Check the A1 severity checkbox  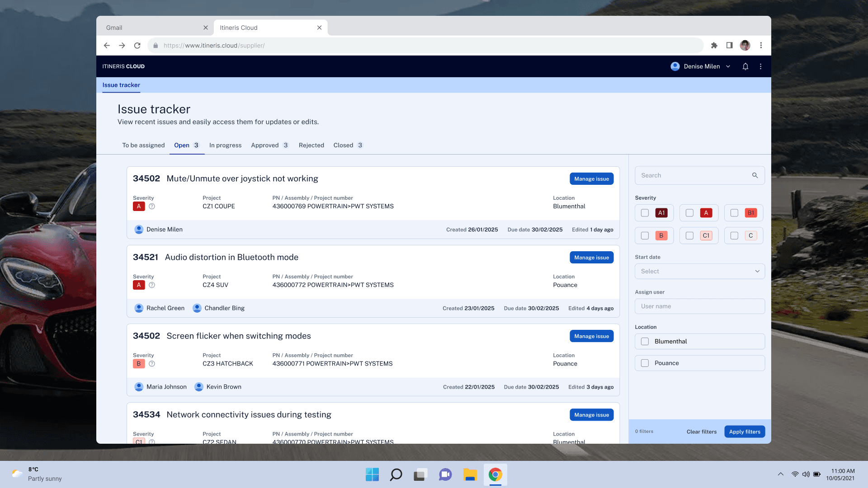(x=645, y=213)
